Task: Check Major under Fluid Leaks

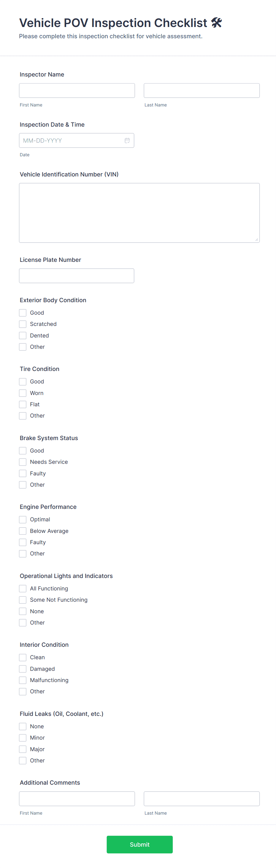Action: point(23,749)
